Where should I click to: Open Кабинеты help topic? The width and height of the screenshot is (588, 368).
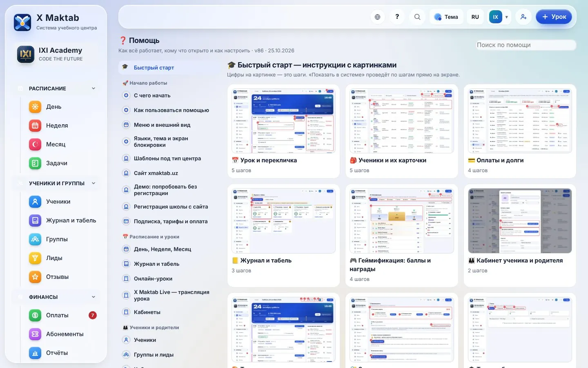(x=169, y=312)
